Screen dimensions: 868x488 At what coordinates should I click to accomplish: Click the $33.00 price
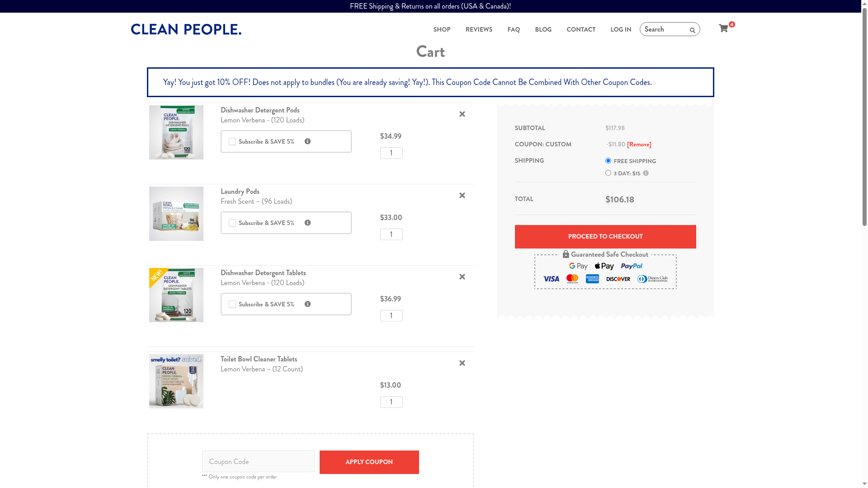391,218
